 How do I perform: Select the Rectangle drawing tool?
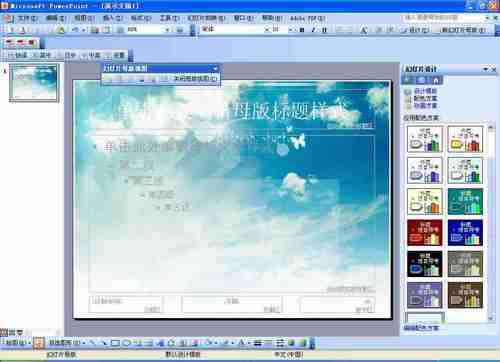(115, 343)
